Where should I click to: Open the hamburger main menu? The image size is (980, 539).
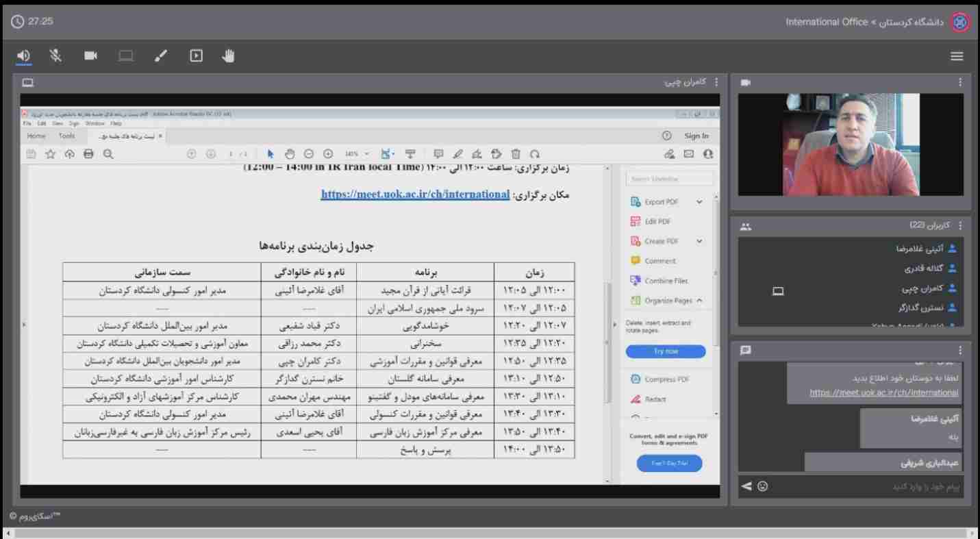point(957,57)
